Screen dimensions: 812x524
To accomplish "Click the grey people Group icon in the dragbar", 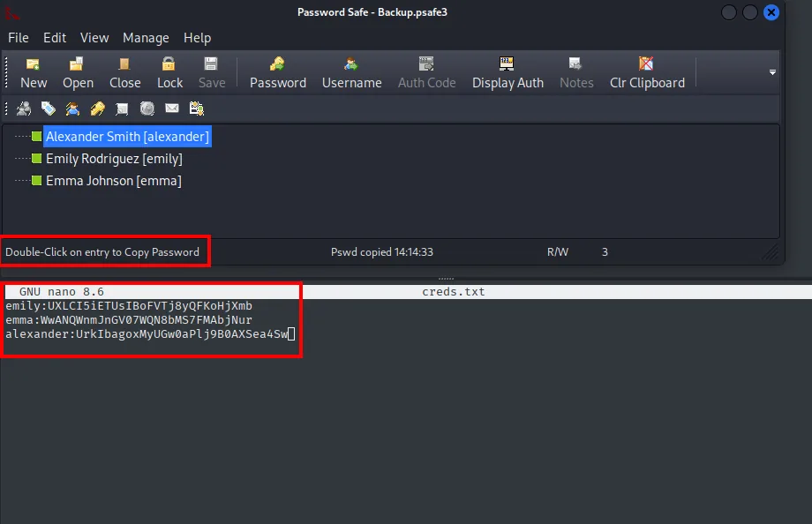I will pyautogui.click(x=24, y=109).
